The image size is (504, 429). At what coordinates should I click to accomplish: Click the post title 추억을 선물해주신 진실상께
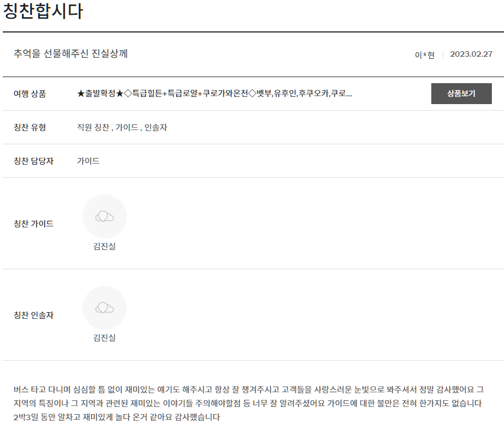coord(71,53)
